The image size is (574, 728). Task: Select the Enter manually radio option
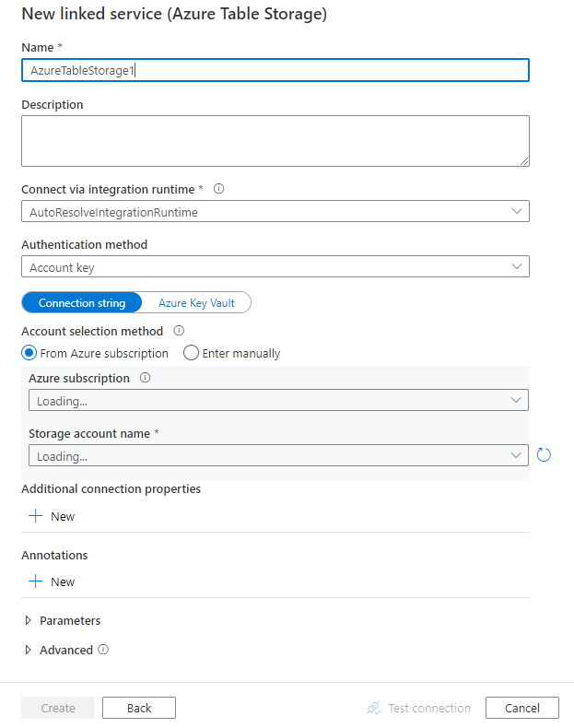coord(192,353)
